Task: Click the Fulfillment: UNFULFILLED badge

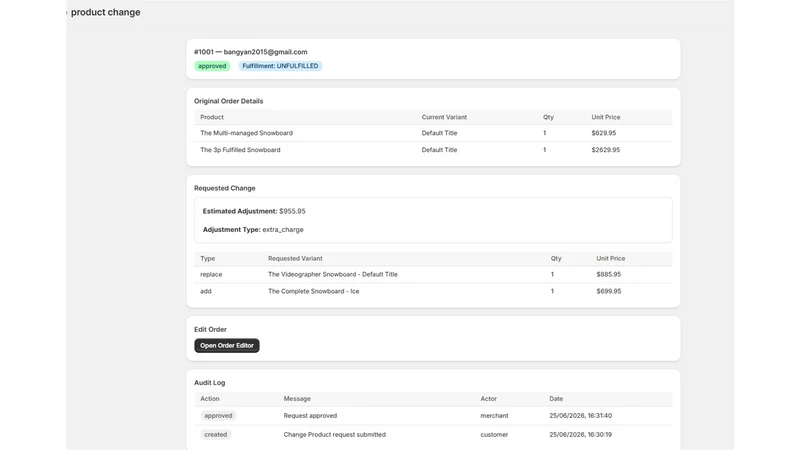Action: coord(280,66)
